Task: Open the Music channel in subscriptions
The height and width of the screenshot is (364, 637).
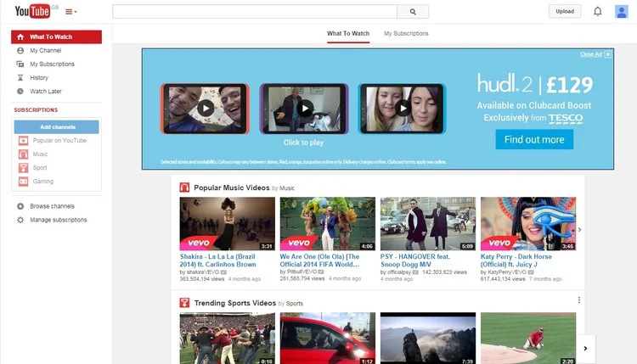Action: [40, 154]
